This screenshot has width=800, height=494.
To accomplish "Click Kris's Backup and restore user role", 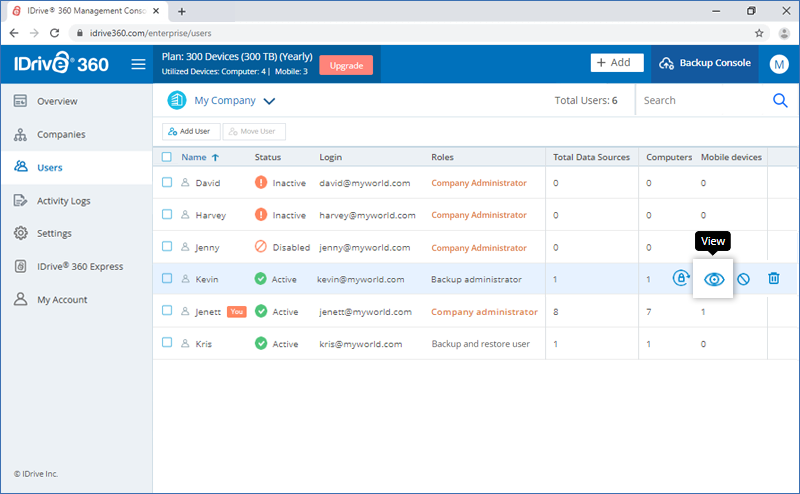I will (x=481, y=344).
